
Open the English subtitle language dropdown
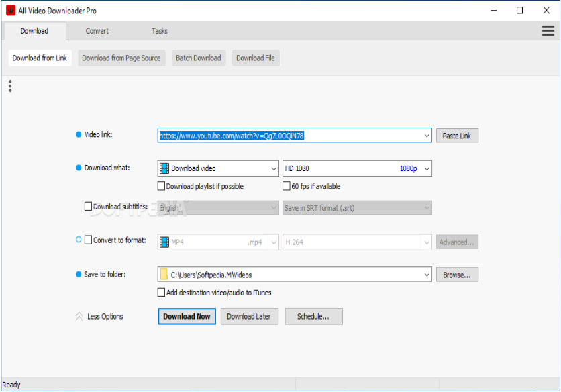click(218, 208)
